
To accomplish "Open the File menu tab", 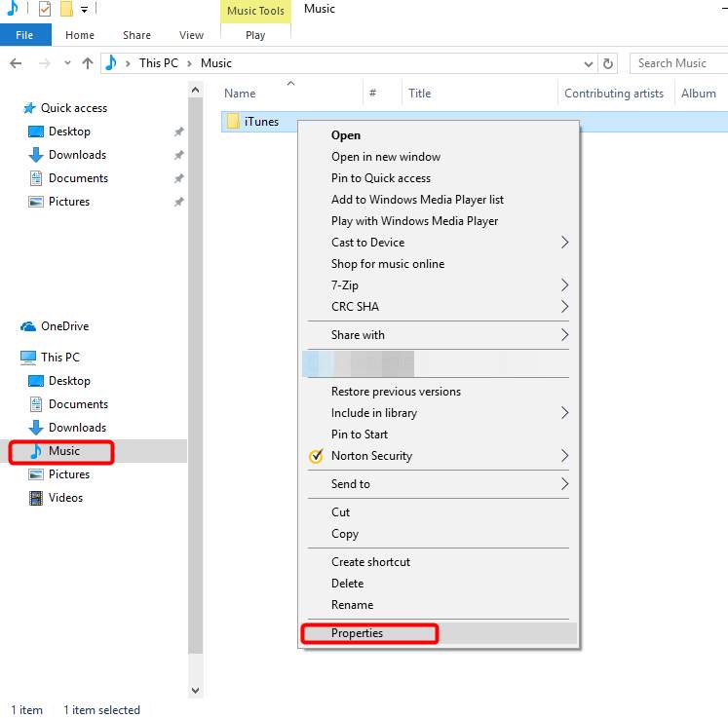I will click(x=24, y=35).
